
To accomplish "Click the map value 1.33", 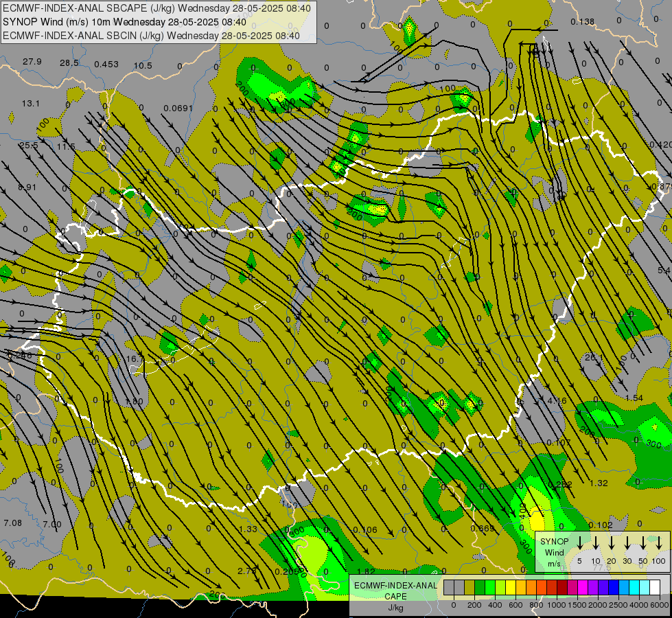I will 248,529.
